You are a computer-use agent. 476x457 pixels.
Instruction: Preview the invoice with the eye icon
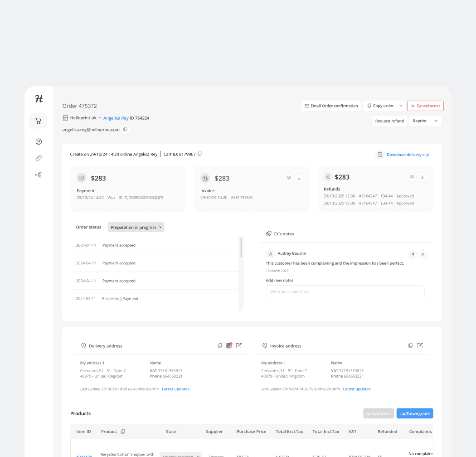[x=288, y=178]
